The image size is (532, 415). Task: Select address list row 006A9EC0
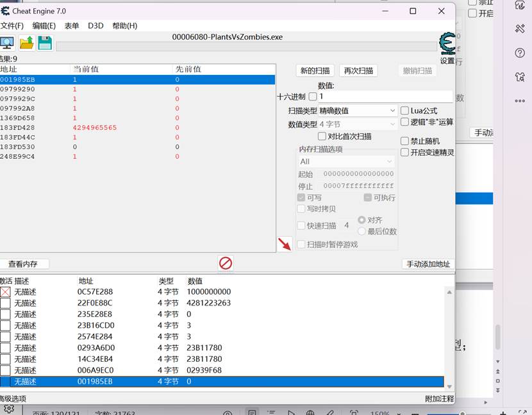[222, 370]
